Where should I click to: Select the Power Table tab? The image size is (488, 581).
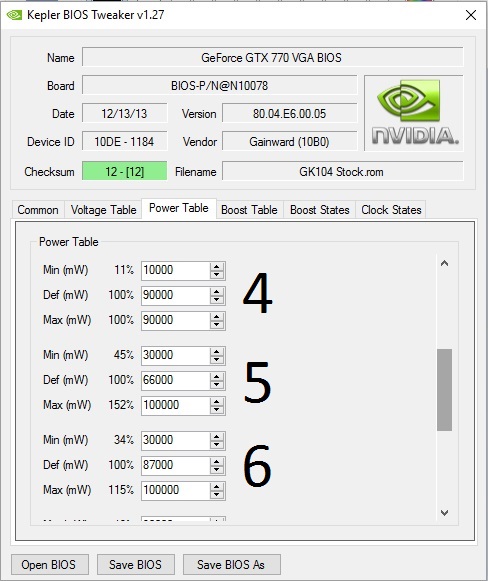point(179,208)
